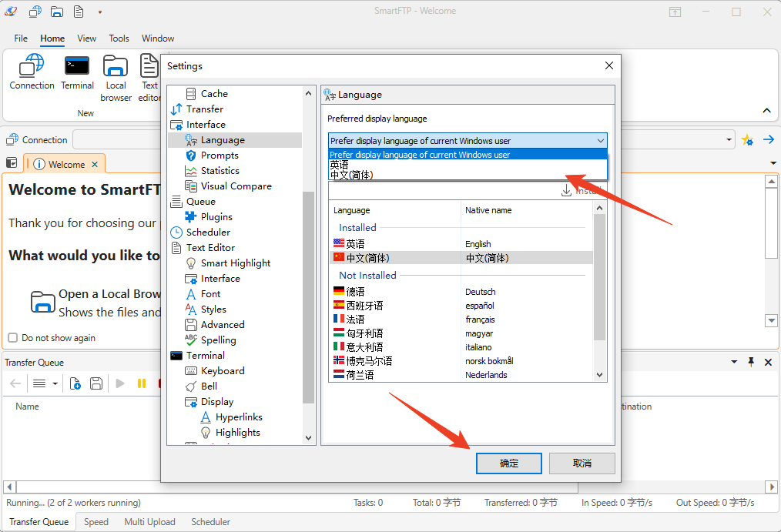Choose 中文(简体) from the language dropdown list
The width and height of the screenshot is (781, 532).
[x=468, y=175]
